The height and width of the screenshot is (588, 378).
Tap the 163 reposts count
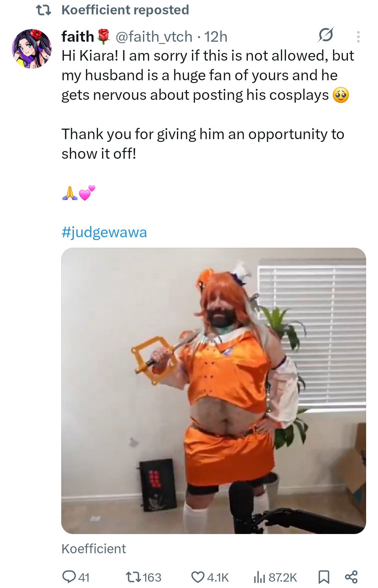tap(152, 577)
